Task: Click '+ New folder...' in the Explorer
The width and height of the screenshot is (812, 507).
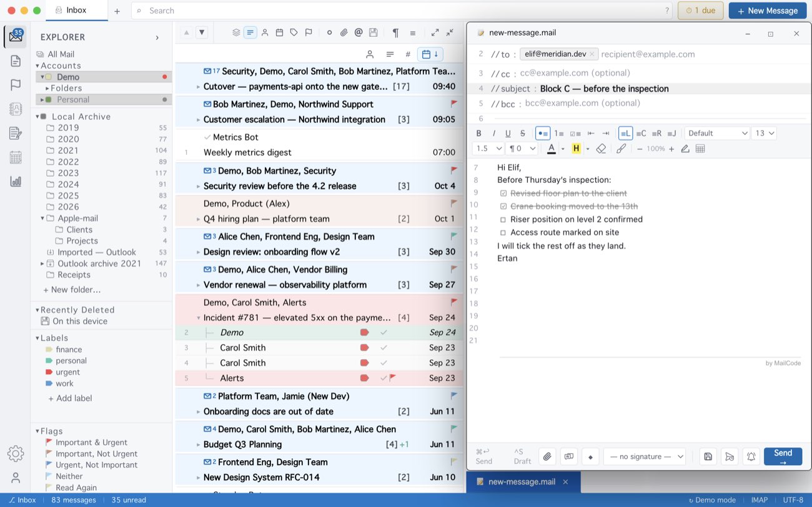Action: click(x=72, y=290)
